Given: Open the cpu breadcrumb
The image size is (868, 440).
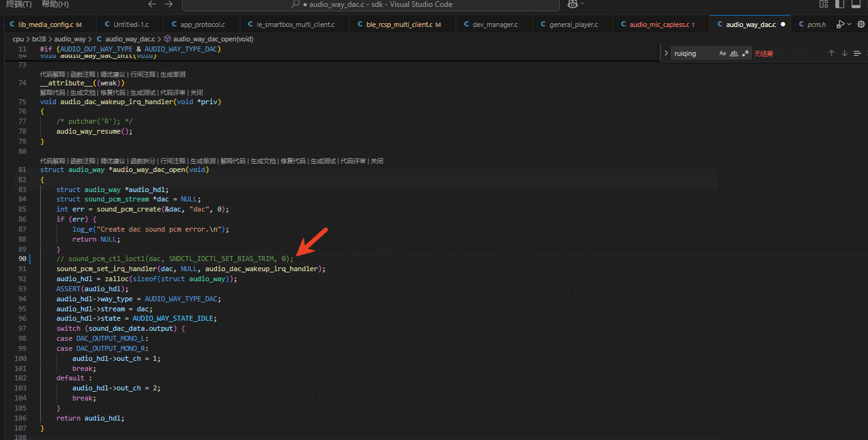Looking at the screenshot, I should click(18, 39).
